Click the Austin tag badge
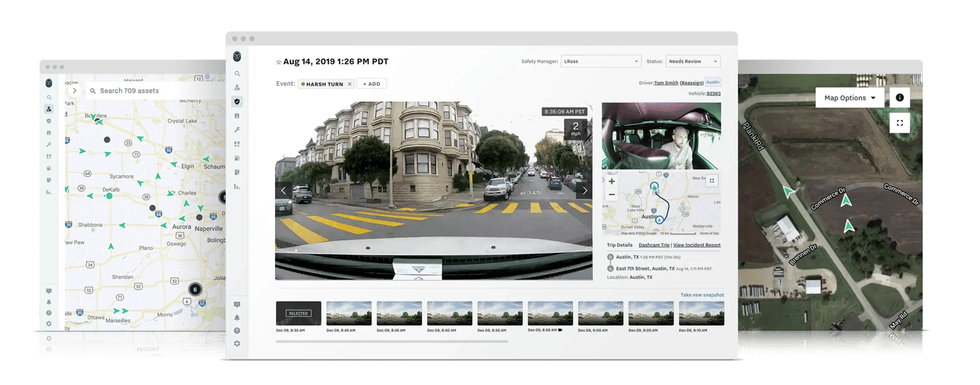Viewport: 980px width, 385px height. [x=713, y=82]
